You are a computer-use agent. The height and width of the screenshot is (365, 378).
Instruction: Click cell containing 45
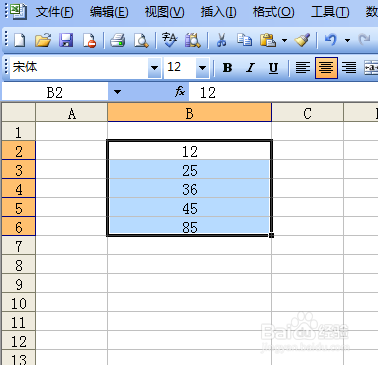pyautogui.click(x=190, y=208)
